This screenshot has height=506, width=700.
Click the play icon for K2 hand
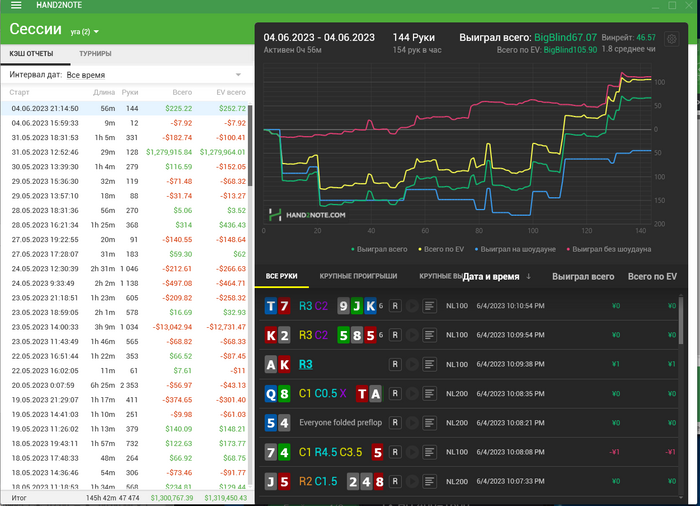click(x=412, y=335)
